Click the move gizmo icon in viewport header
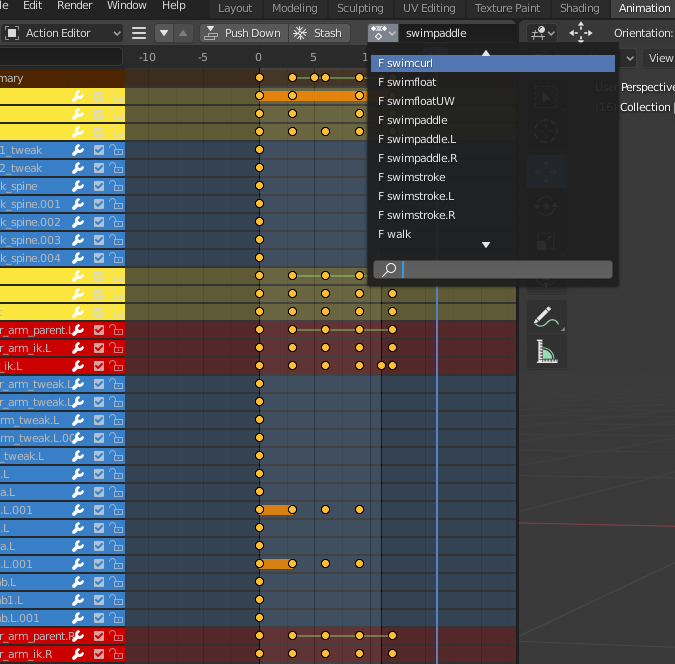The image size is (675, 664). (581, 33)
